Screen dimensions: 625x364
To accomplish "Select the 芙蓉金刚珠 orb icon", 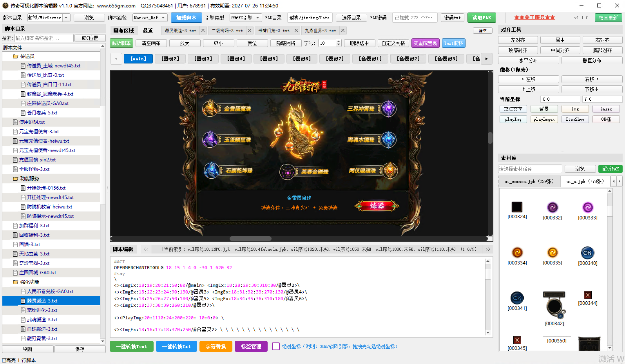I will tap(288, 172).
